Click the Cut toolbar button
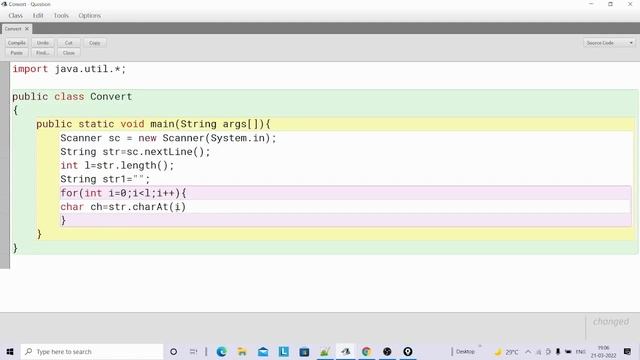Screen dimensions: 640x360 point(69,43)
